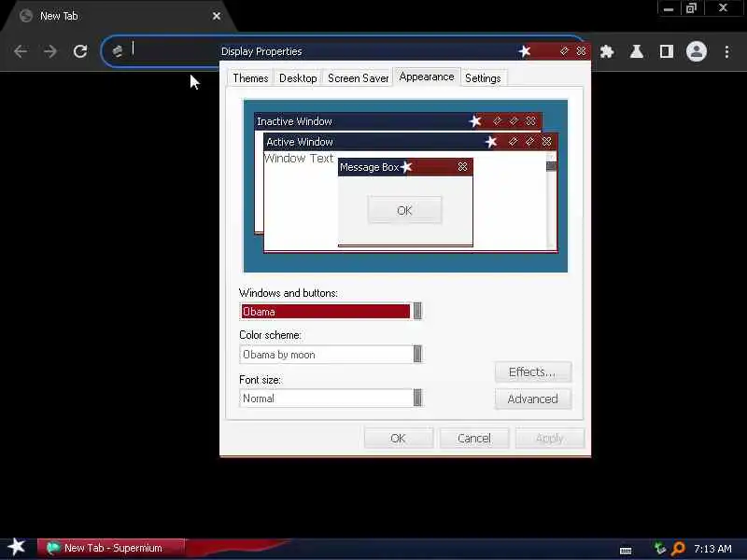Viewport: 747px width, 560px height.
Task: Click the preview window scrollbar thumb
Action: [551, 166]
